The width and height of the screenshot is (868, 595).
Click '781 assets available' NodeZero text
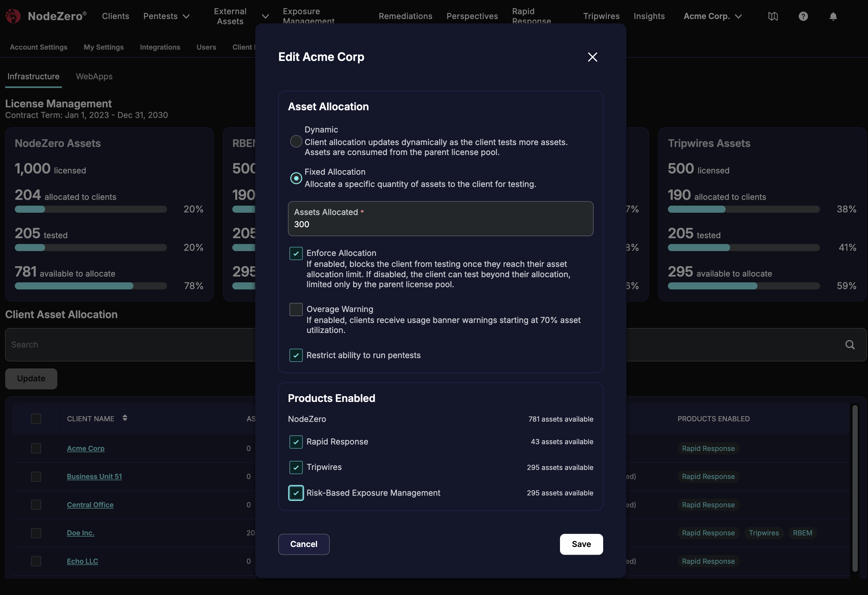coord(561,419)
